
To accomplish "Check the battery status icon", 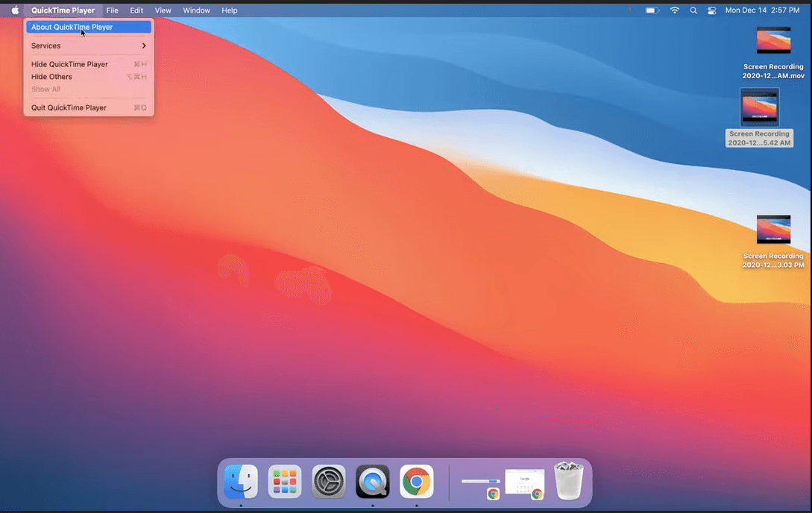I will click(652, 10).
